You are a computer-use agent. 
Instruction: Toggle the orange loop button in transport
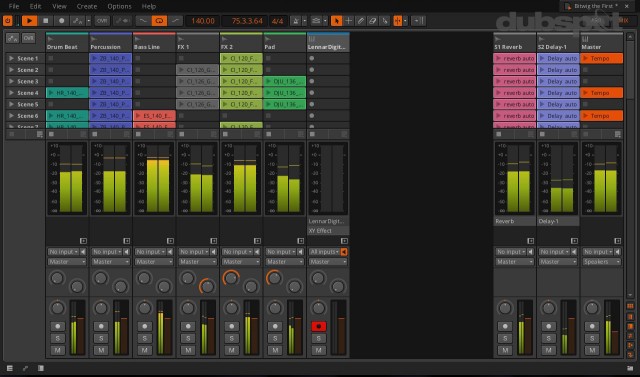[x=159, y=20]
